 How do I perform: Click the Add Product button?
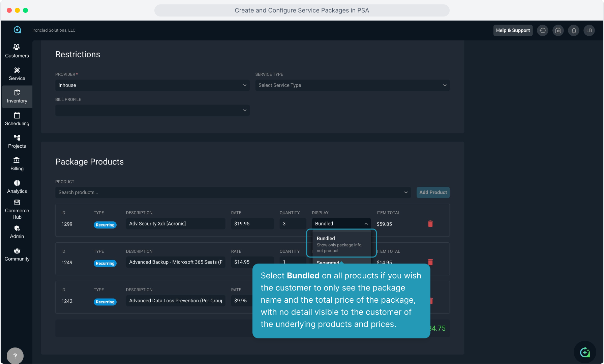click(x=433, y=192)
